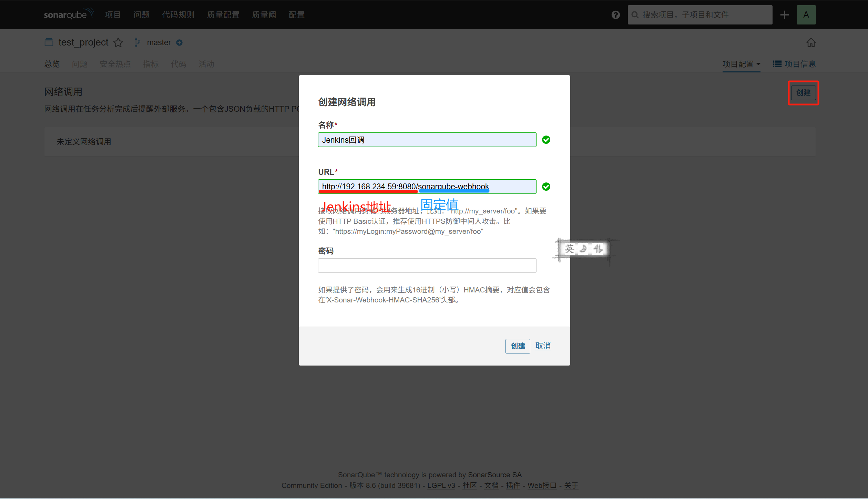
Task: Open the 代码规则 menu
Action: (x=178, y=15)
